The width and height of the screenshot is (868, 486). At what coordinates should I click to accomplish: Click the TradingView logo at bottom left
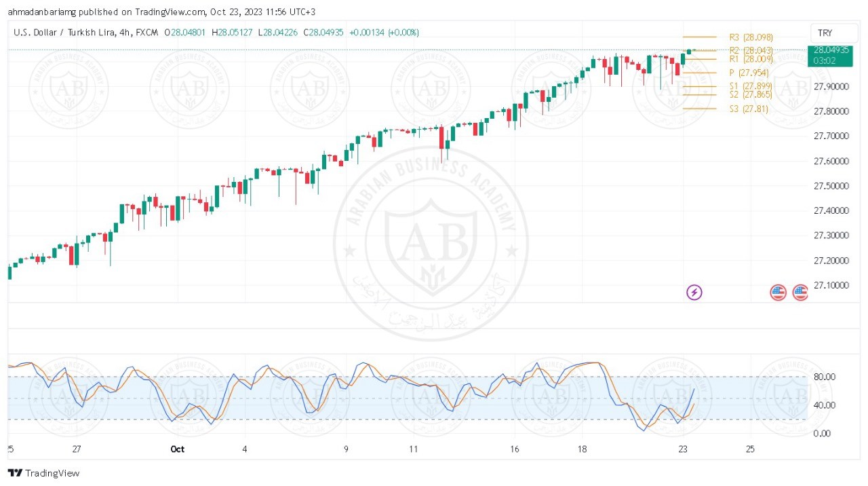(x=43, y=473)
